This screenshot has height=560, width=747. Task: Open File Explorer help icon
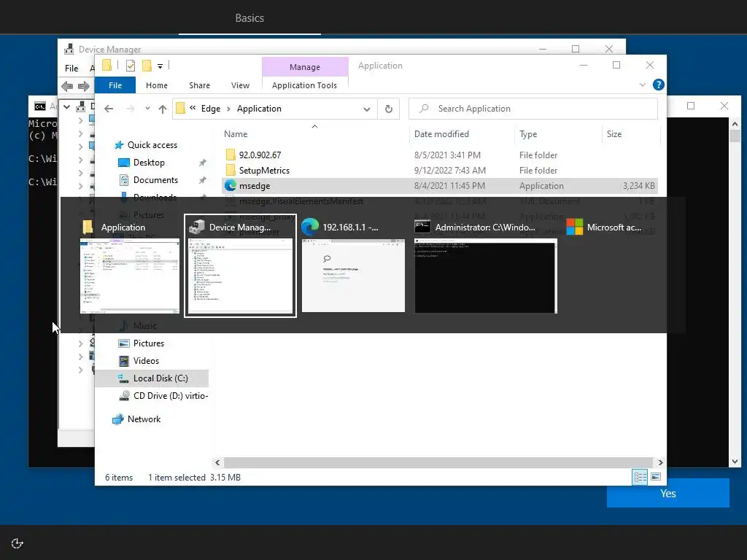click(x=659, y=85)
